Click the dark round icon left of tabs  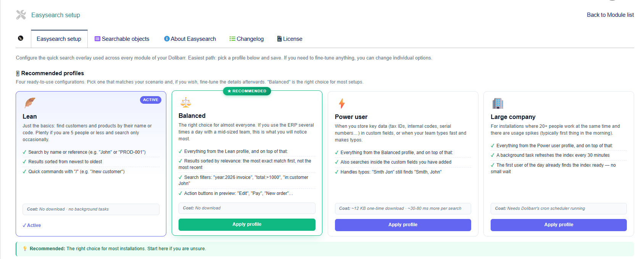coord(21,38)
